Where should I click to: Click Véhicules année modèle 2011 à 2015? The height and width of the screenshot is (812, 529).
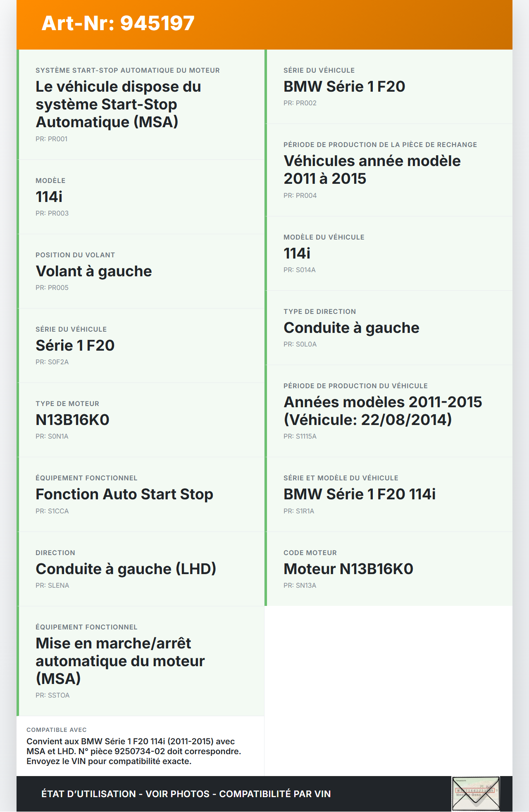[x=372, y=170]
